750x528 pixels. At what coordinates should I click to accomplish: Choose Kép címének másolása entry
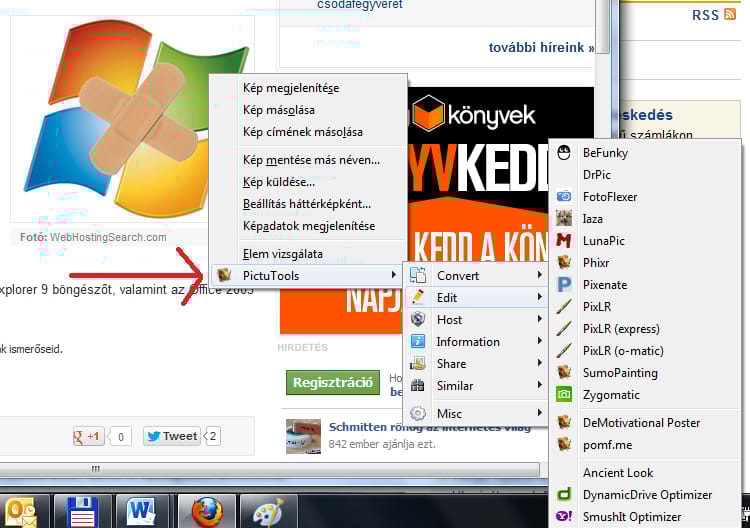point(308,132)
